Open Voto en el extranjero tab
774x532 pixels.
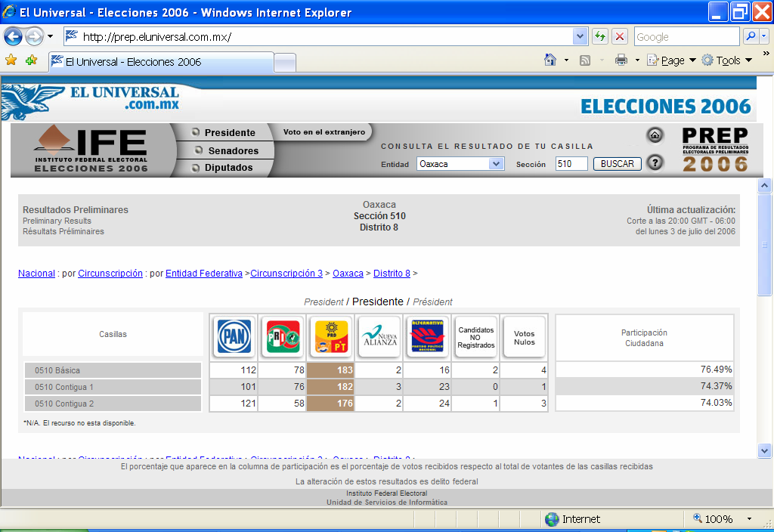324,131
